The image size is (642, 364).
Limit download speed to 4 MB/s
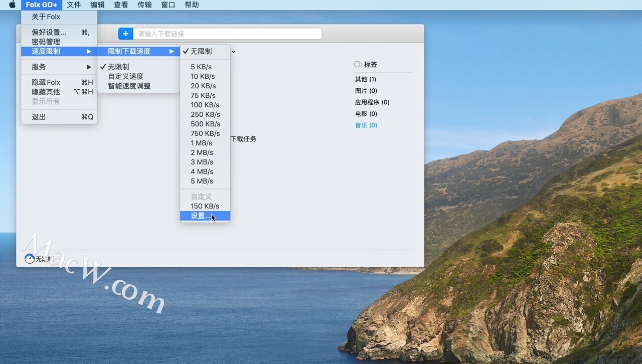[205, 171]
